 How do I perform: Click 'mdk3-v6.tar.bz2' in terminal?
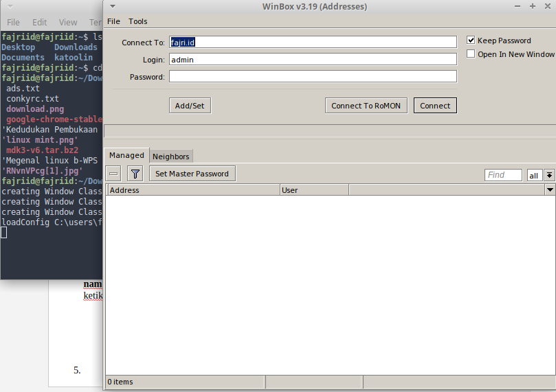pyautogui.click(x=42, y=150)
